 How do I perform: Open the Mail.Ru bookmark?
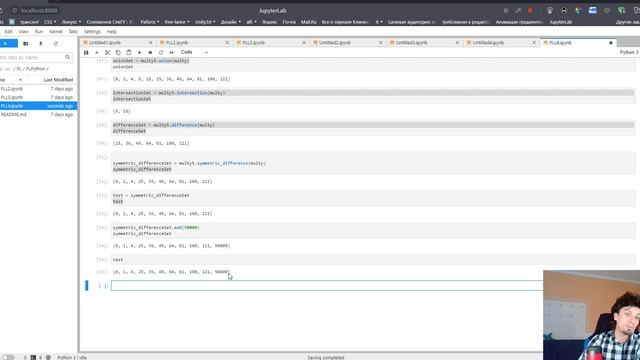point(309,22)
